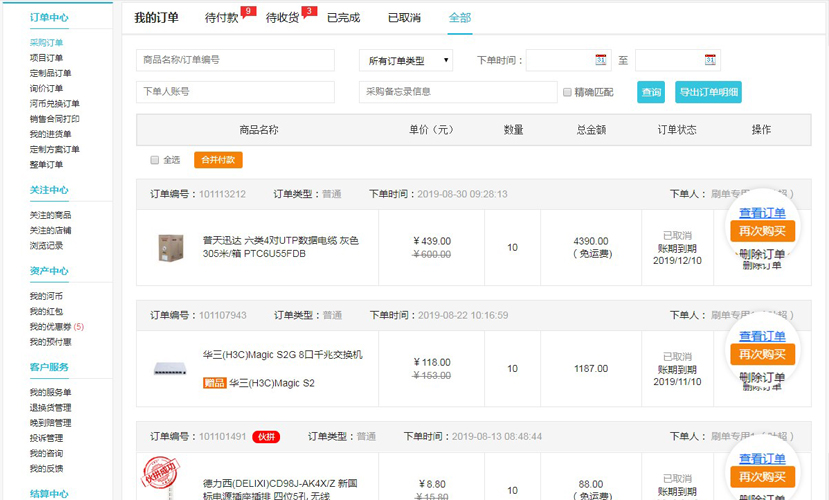
Task: Select the 全部 tab
Action: coord(460,18)
